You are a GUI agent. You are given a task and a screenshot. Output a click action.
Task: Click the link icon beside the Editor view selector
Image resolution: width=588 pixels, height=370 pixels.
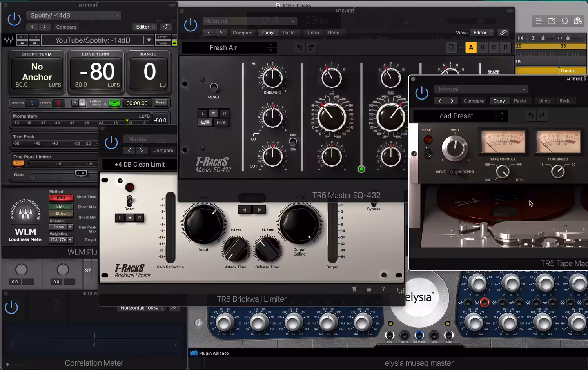[x=503, y=33]
